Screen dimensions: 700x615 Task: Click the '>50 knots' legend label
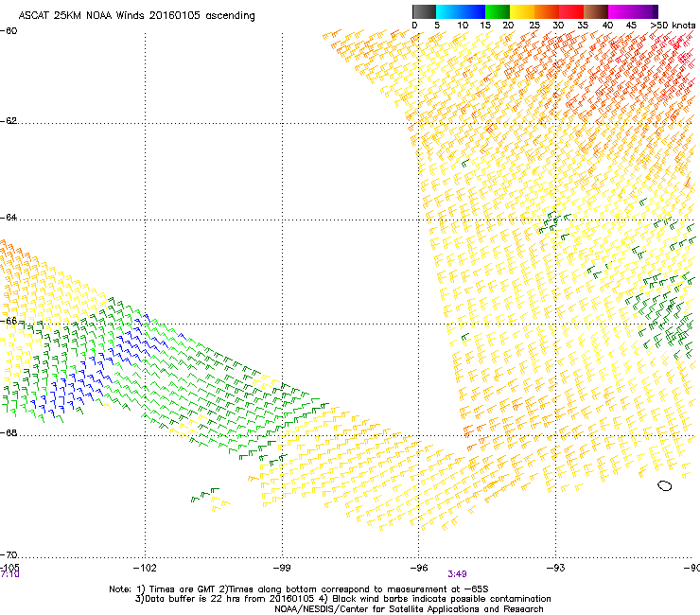pyautogui.click(x=673, y=26)
